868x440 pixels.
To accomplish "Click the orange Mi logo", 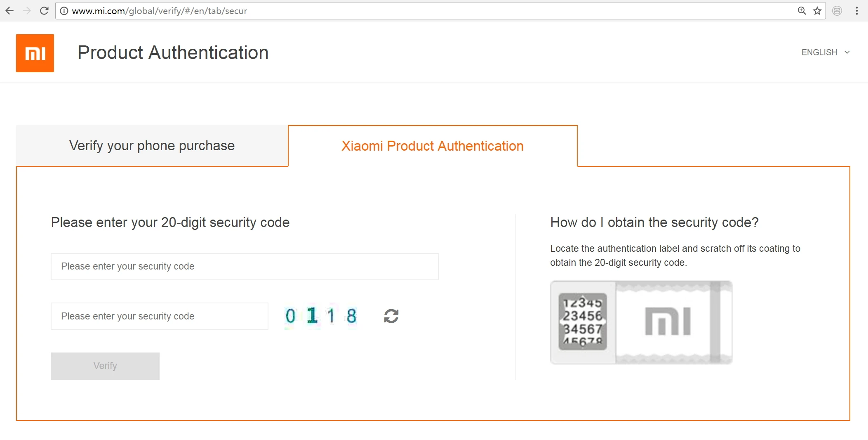I will (x=35, y=53).
